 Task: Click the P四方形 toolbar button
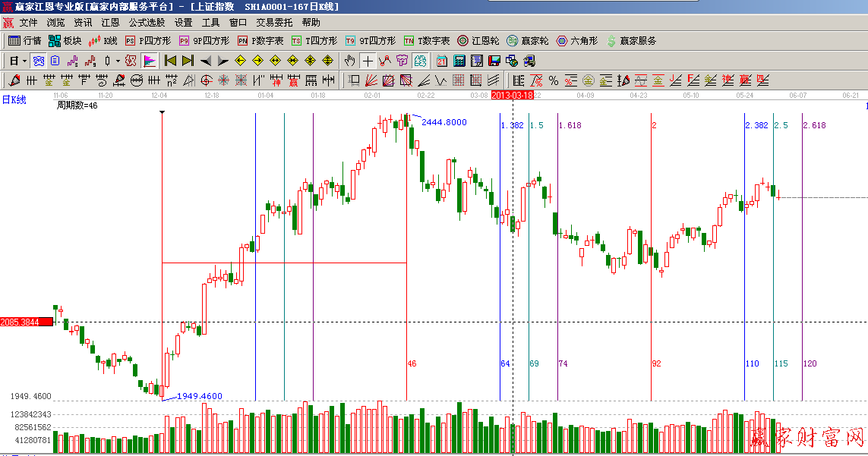147,41
